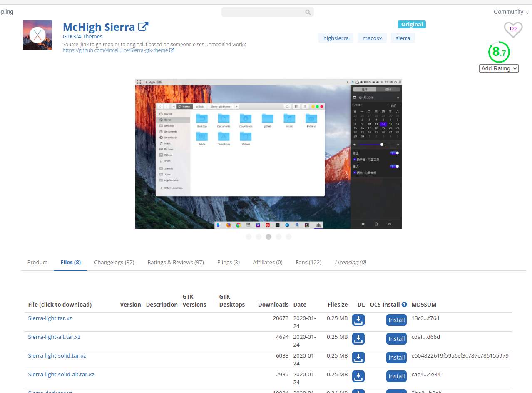Image resolution: width=532 pixels, height=393 pixels.
Task: Open the Affiliates (0) tab
Action: tap(268, 262)
